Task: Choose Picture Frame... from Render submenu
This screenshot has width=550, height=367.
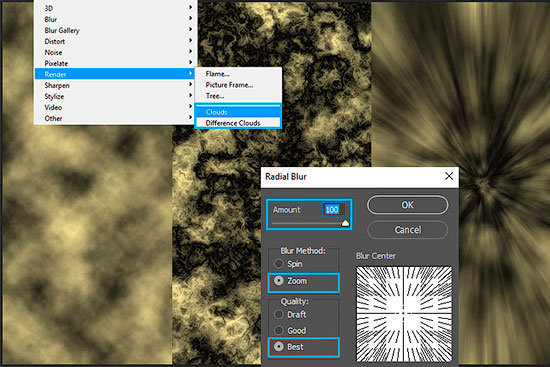Action: pyautogui.click(x=238, y=85)
